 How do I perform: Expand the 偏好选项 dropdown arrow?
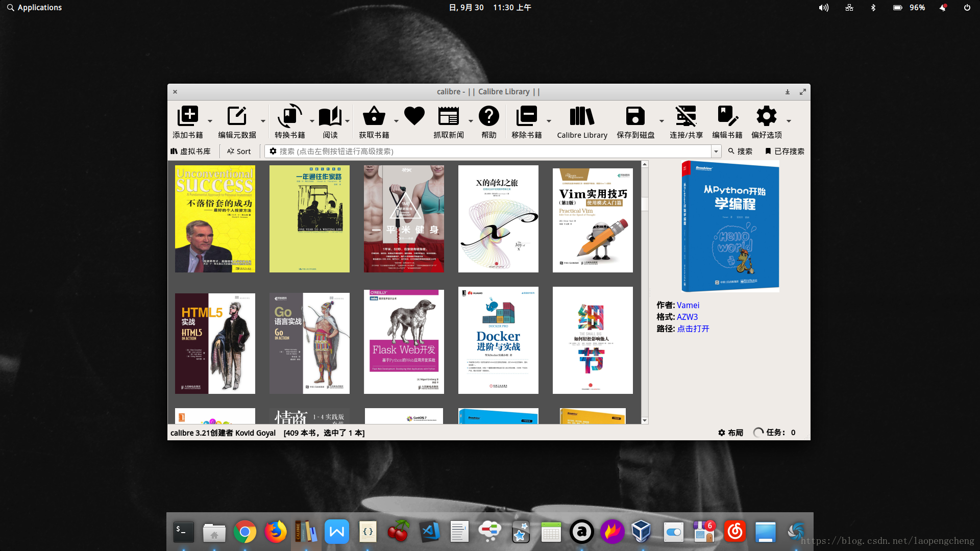[x=789, y=121]
